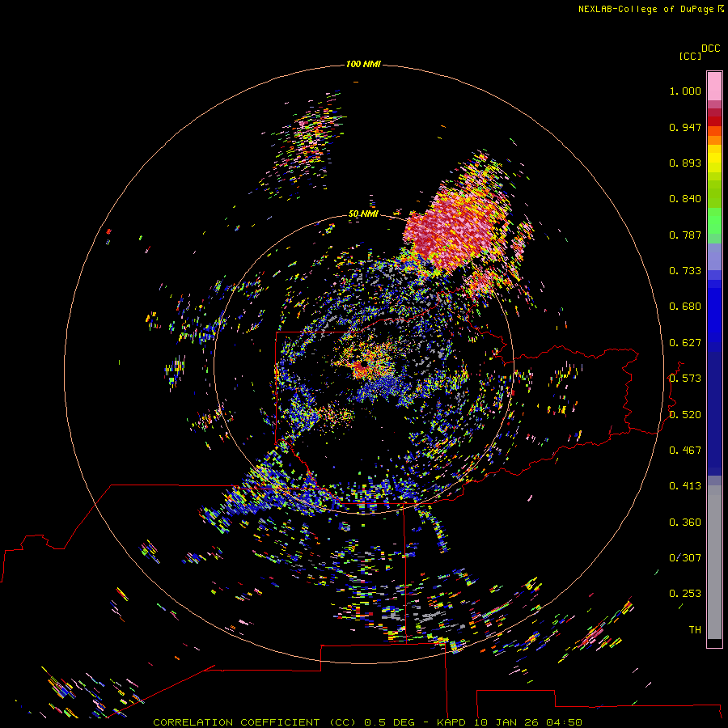Click the bright green color bar segment
The width and height of the screenshot is (728, 728).
714,221
